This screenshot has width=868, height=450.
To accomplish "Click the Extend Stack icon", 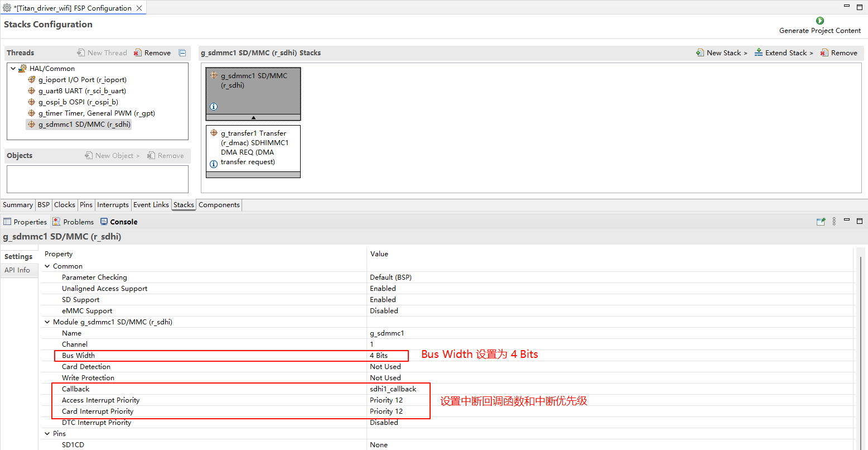I will (759, 52).
